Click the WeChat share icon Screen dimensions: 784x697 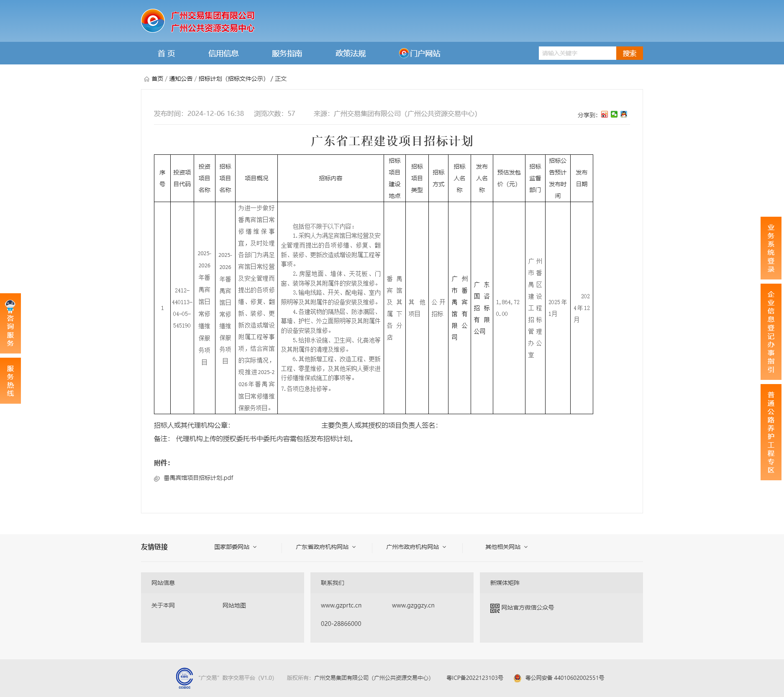point(614,115)
